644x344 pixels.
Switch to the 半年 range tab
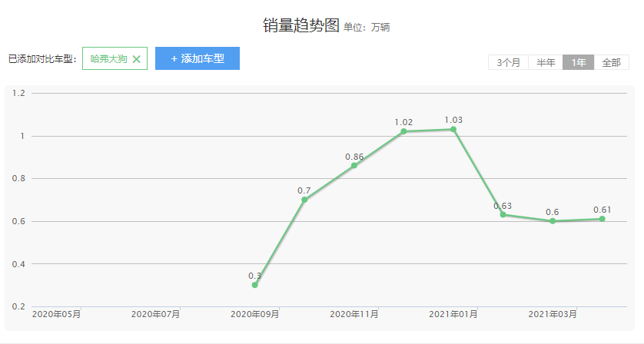[x=546, y=62]
